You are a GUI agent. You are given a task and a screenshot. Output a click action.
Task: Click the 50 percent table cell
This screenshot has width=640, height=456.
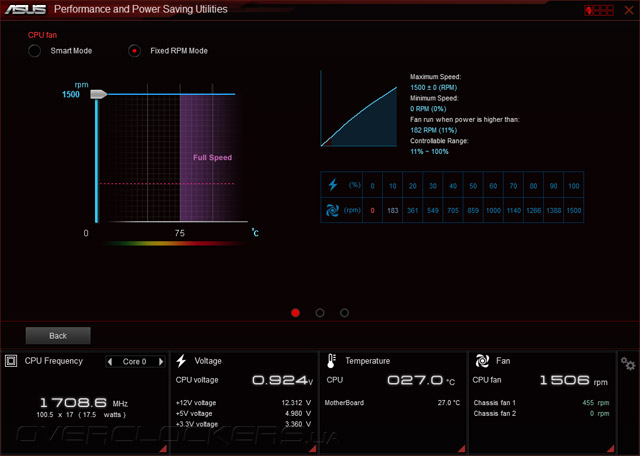pos(473,186)
